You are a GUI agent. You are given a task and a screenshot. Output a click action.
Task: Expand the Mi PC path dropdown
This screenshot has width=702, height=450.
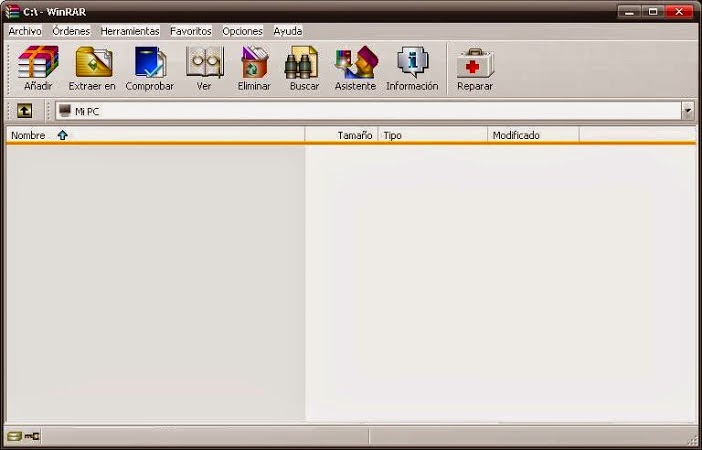(688, 111)
